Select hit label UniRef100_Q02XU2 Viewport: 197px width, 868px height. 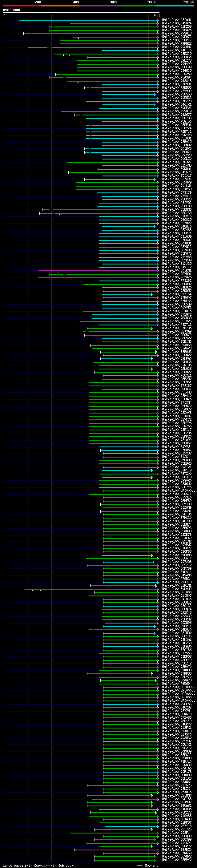point(176,741)
